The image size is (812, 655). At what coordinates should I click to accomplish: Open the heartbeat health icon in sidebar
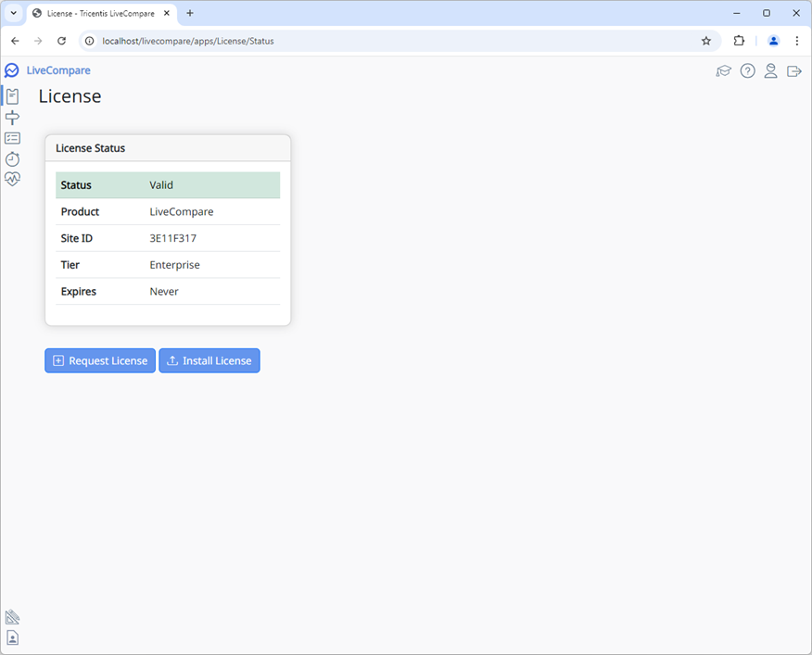click(12, 179)
